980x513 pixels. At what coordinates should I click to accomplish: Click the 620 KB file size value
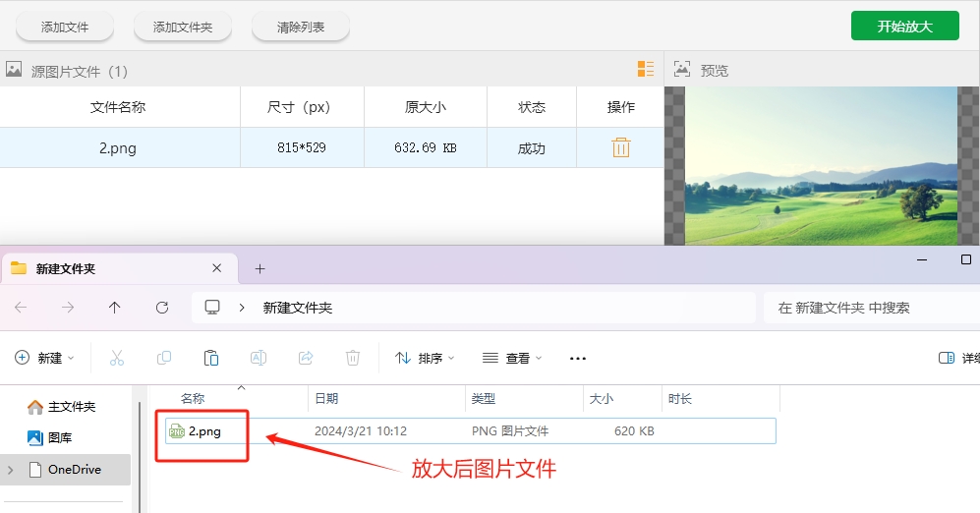pyautogui.click(x=634, y=431)
